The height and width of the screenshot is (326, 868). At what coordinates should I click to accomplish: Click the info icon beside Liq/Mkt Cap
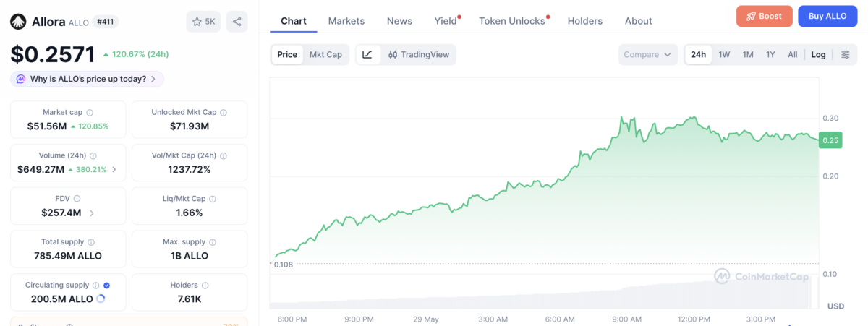[213, 198]
